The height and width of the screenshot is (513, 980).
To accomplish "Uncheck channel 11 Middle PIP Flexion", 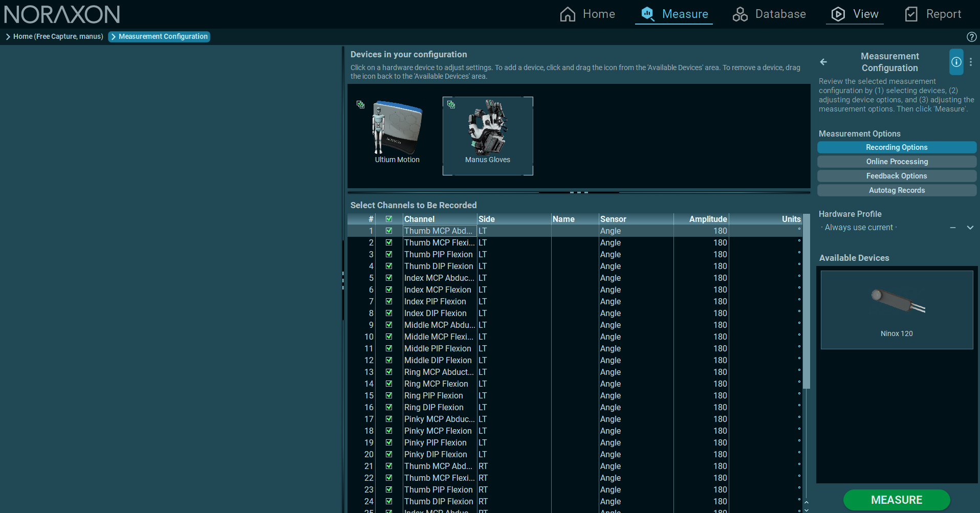I will [x=389, y=348].
